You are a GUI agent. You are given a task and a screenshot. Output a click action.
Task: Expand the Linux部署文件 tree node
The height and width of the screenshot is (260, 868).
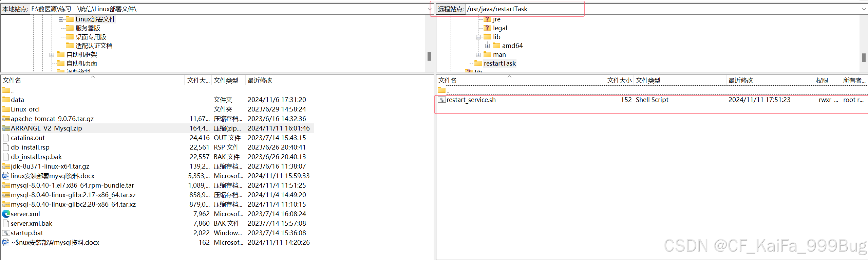click(61, 19)
